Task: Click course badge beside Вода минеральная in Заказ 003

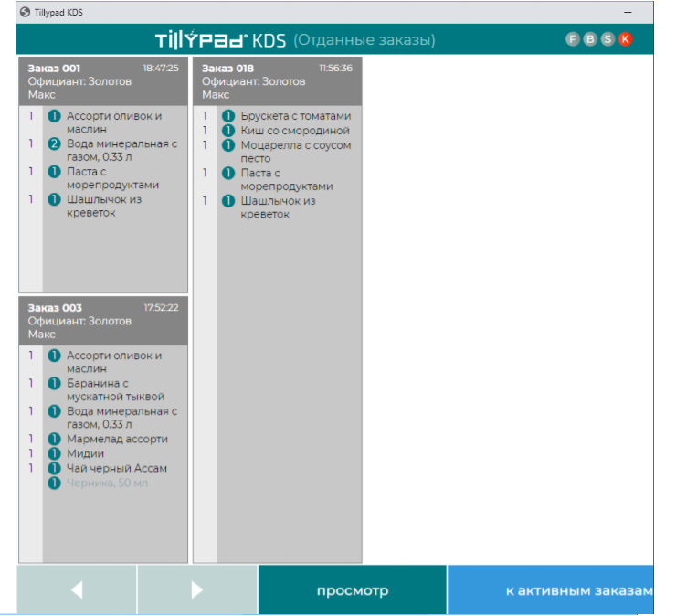Action: (x=54, y=411)
